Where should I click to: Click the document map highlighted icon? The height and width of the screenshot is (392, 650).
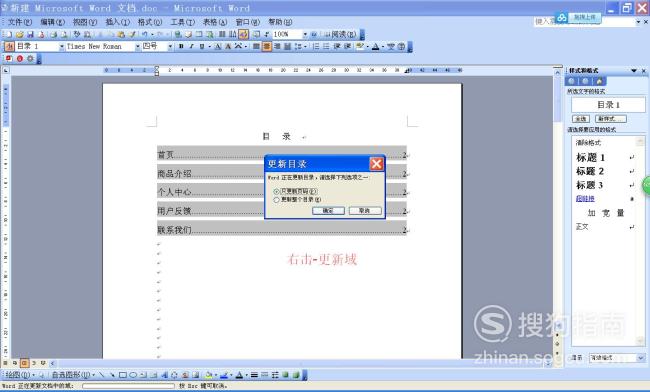coord(243,34)
